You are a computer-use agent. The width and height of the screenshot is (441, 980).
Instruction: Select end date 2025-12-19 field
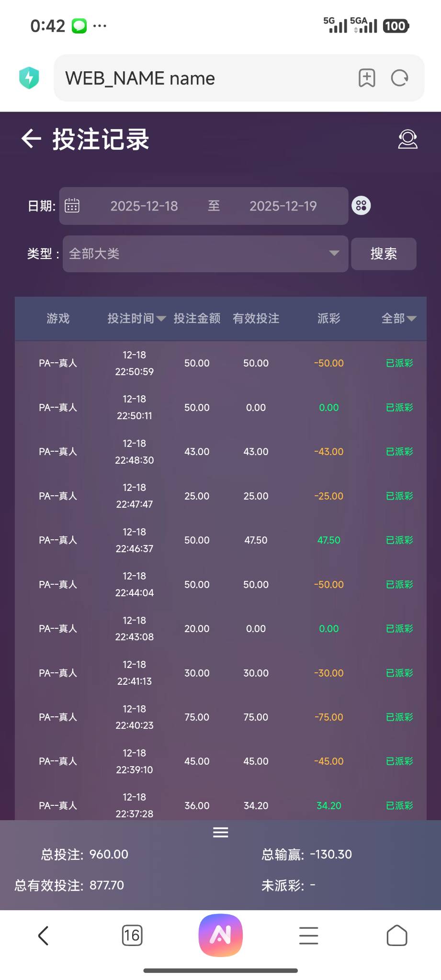[283, 206]
